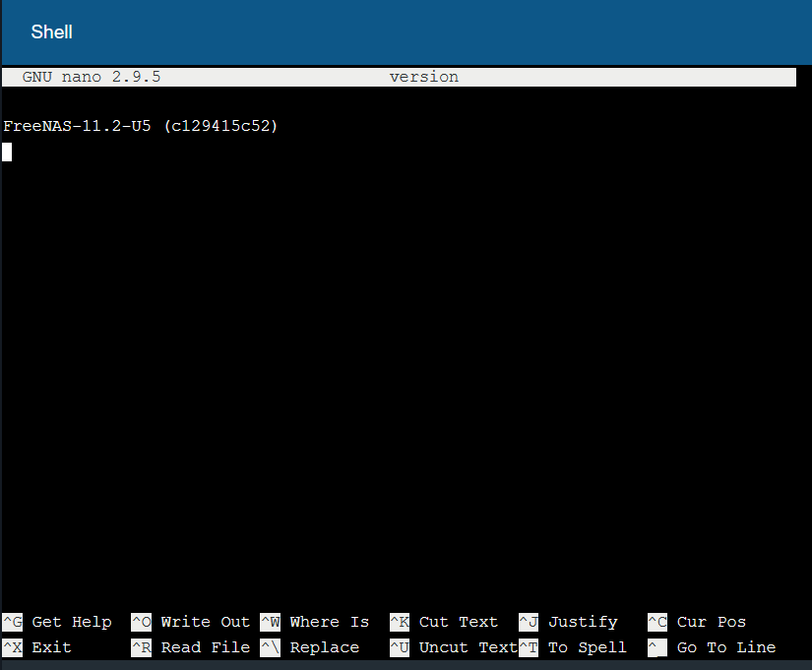
Task: Click the 'Uncut Text' shortcut text
Action: pos(468,647)
